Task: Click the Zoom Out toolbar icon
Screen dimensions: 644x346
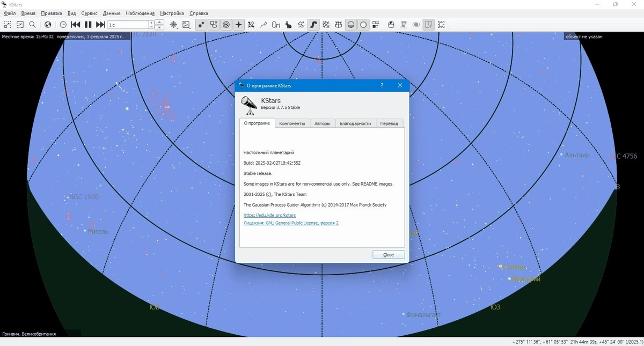Action: [x=20, y=24]
